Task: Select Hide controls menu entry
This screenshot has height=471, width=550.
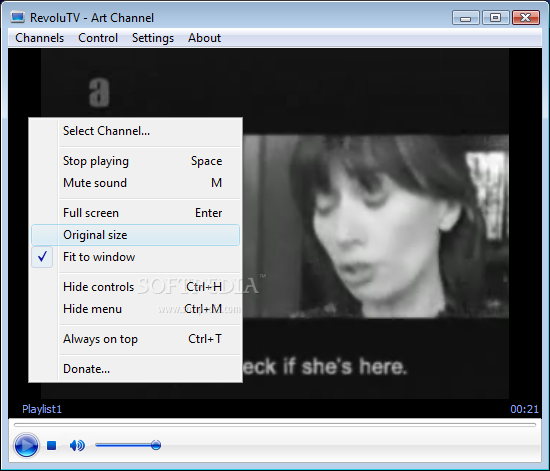Action: coord(135,287)
